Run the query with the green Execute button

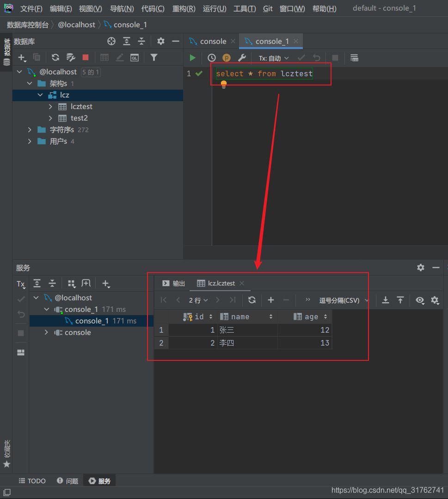(193, 58)
